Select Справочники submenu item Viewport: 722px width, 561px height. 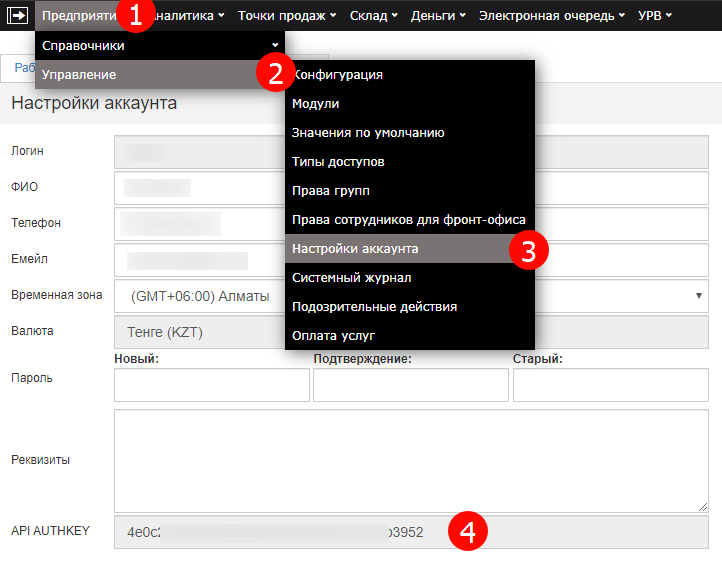160,46
